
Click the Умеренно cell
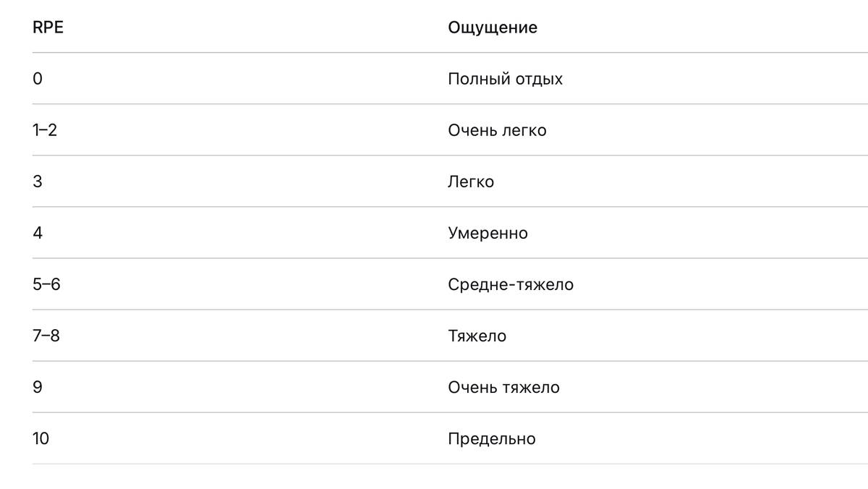[x=488, y=233]
